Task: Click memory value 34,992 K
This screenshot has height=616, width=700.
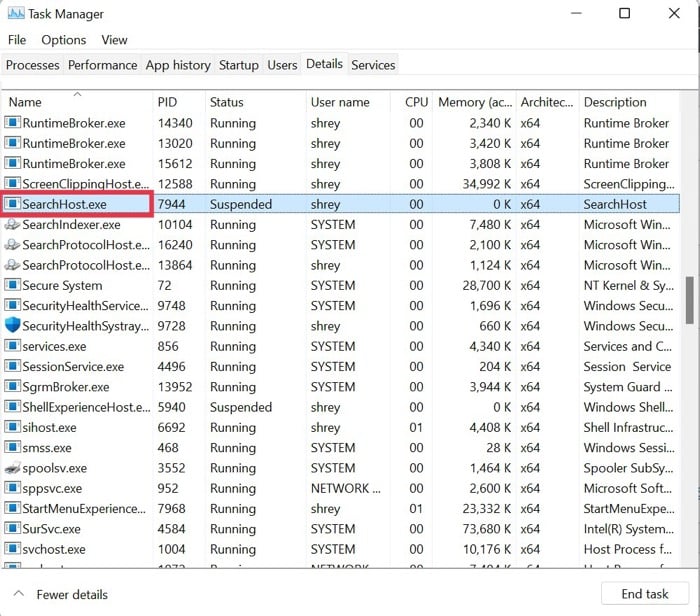Action: pos(487,183)
